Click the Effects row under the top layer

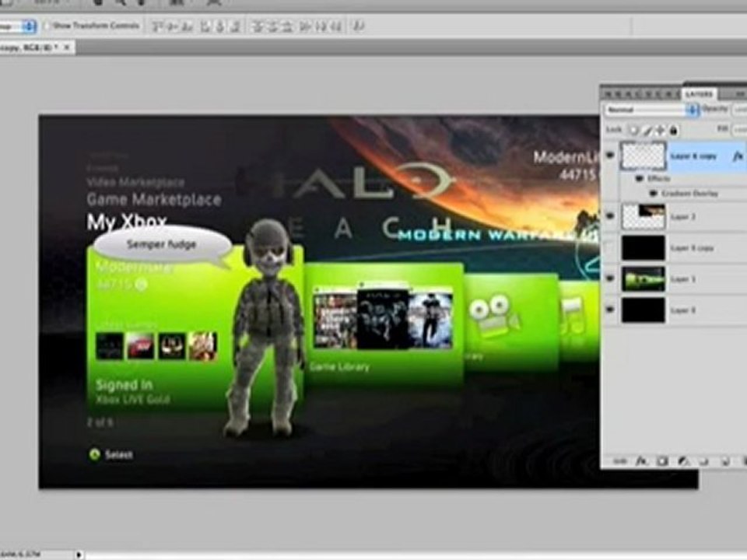click(x=682, y=179)
